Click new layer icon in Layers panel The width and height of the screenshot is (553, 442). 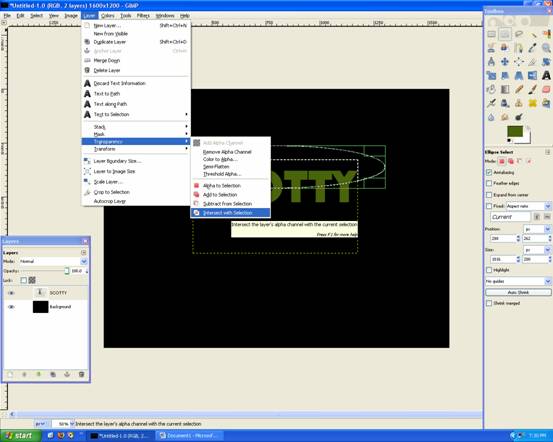click(x=10, y=374)
